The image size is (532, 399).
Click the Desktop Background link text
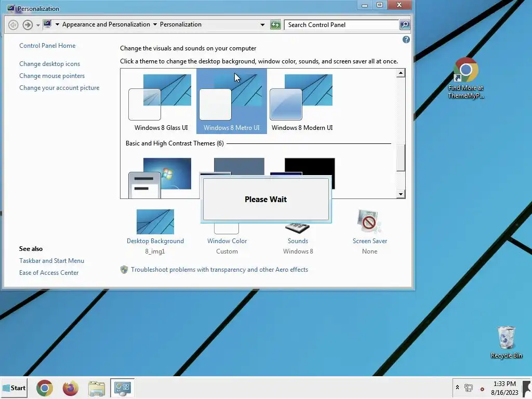155,241
